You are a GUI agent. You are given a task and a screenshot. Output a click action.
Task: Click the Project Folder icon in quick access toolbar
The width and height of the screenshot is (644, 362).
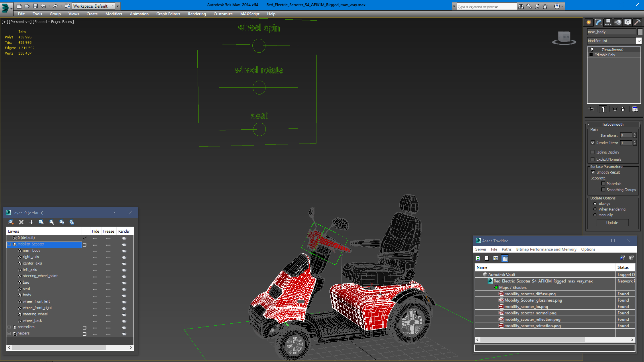(67, 6)
